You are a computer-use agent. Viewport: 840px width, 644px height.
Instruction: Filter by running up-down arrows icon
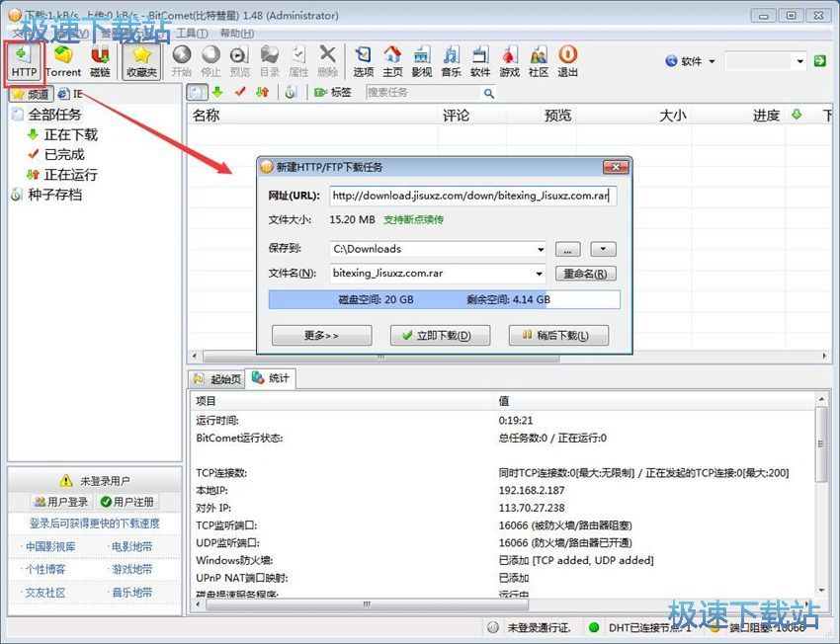click(x=262, y=92)
